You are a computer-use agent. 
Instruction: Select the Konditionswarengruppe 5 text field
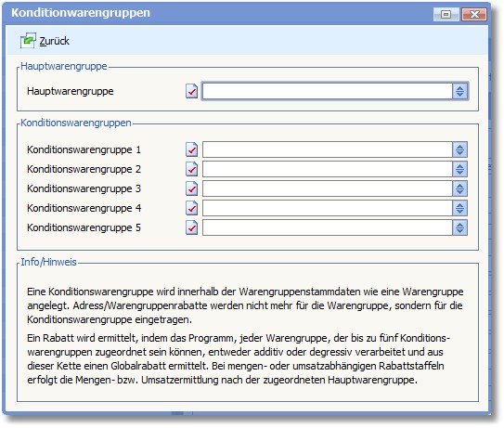(328, 227)
